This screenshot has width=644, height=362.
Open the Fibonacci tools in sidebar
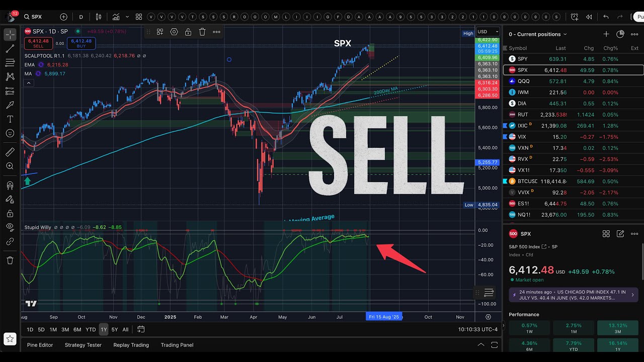tap(10, 63)
